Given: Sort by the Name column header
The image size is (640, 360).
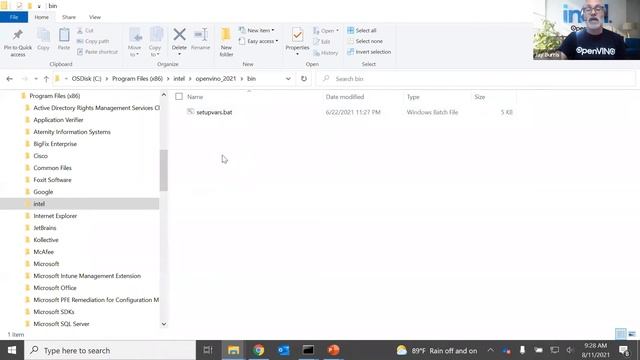Looking at the screenshot, I should (x=195, y=97).
